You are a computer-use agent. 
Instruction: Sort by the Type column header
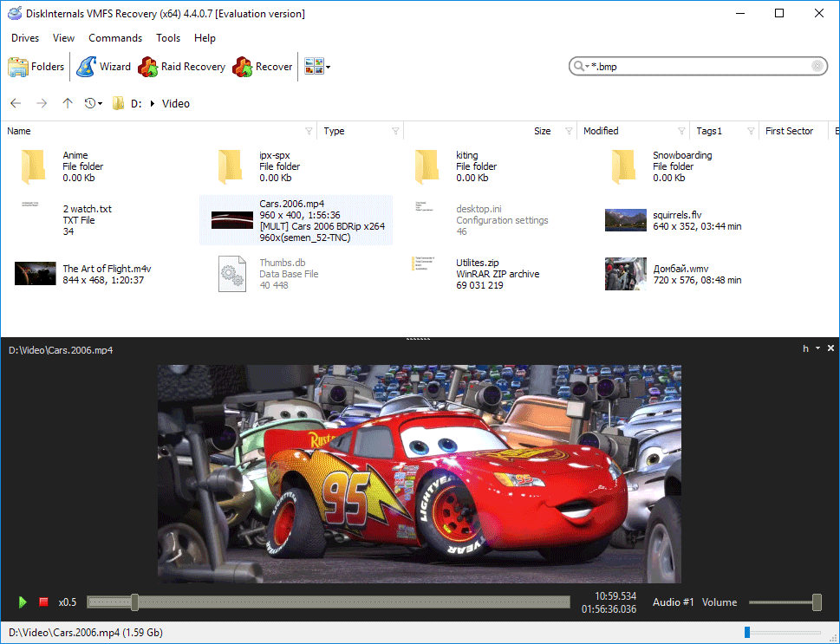coord(334,131)
